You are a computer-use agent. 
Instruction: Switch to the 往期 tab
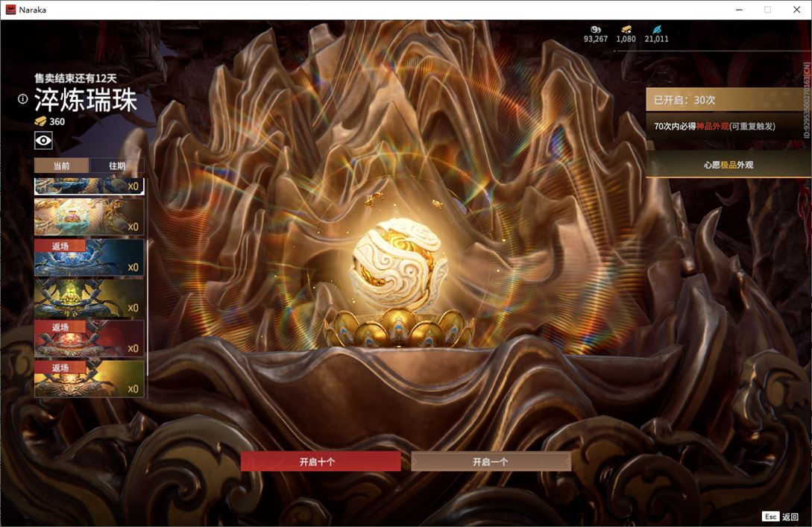117,165
